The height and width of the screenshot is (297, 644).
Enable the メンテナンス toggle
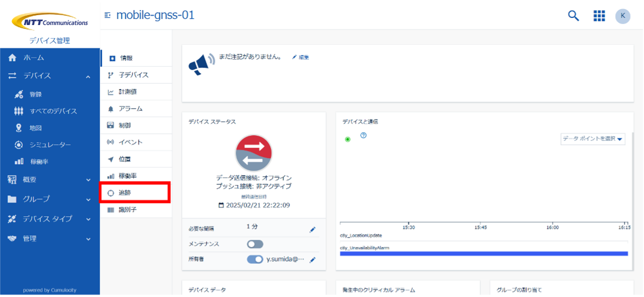[254, 244]
